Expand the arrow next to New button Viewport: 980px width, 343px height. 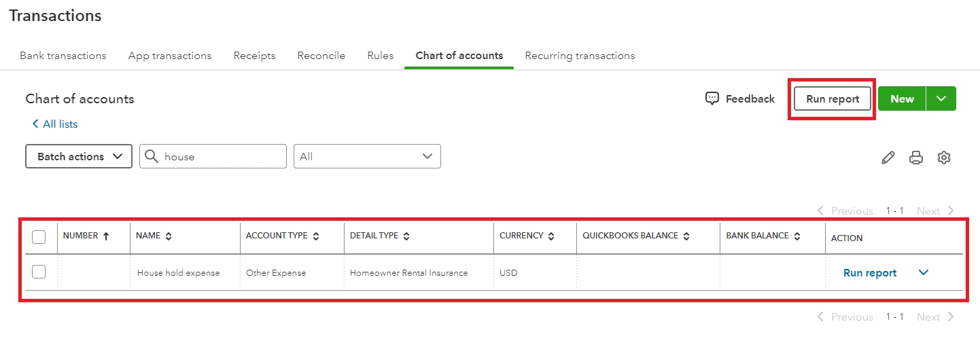coord(941,98)
